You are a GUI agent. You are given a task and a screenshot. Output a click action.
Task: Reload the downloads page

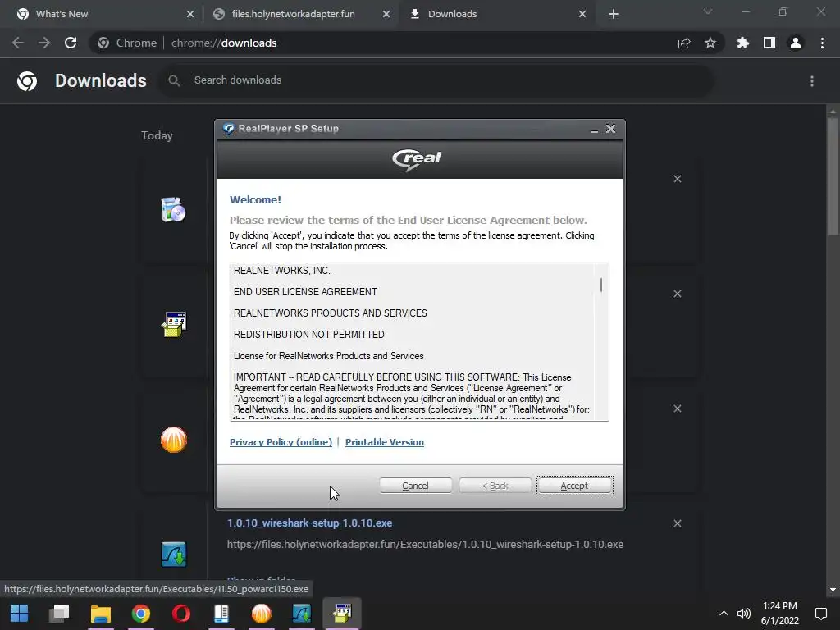tap(71, 43)
